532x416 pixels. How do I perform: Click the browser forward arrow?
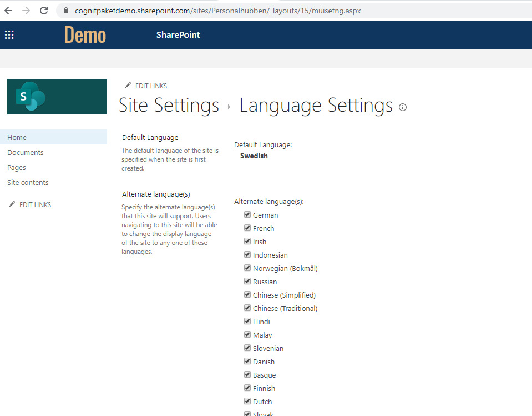[x=26, y=11]
